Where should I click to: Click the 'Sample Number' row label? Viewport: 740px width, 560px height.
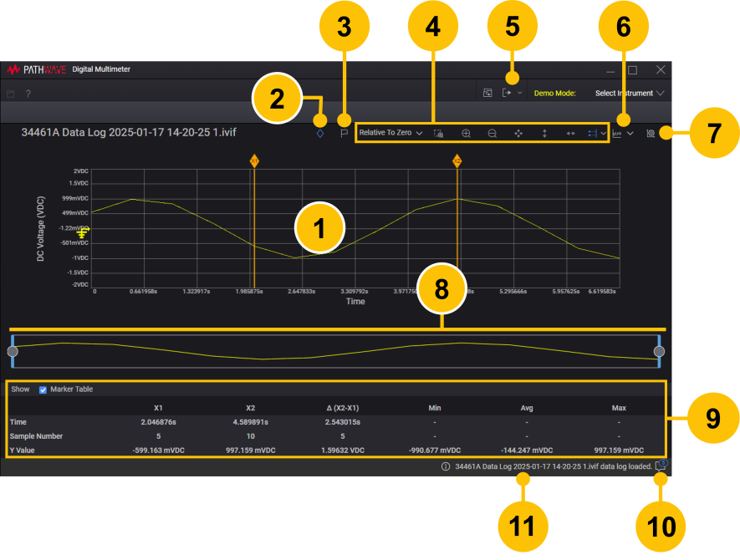click(36, 436)
